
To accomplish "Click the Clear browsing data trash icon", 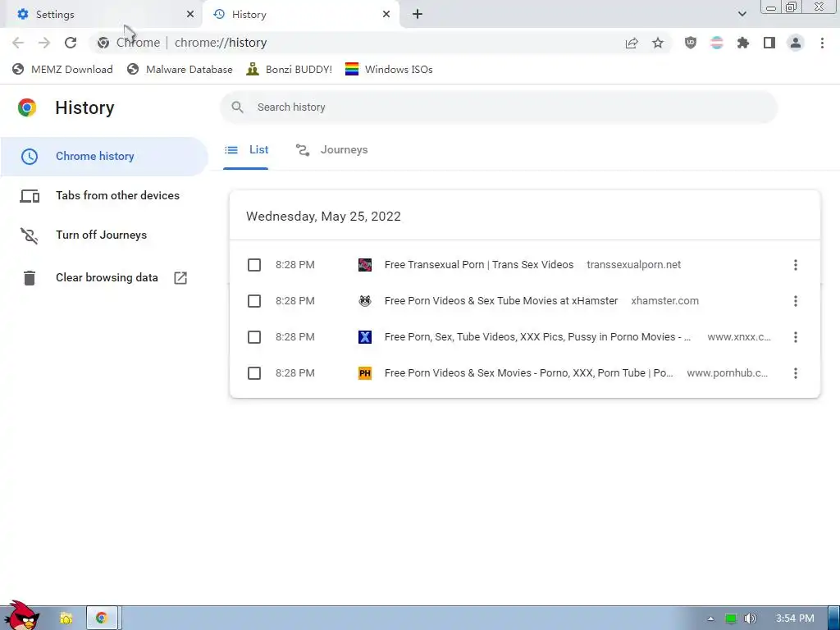I will click(x=30, y=278).
